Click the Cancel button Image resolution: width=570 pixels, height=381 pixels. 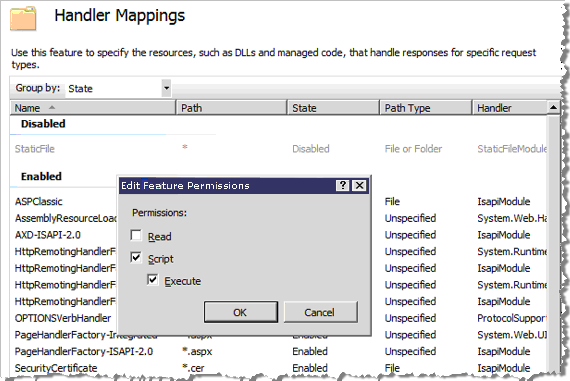coord(321,312)
